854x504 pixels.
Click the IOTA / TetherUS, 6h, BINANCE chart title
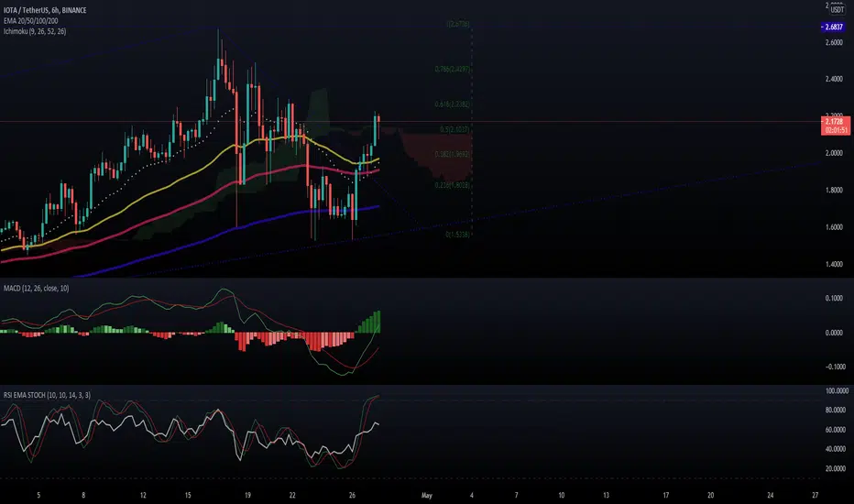pyautogui.click(x=45, y=10)
